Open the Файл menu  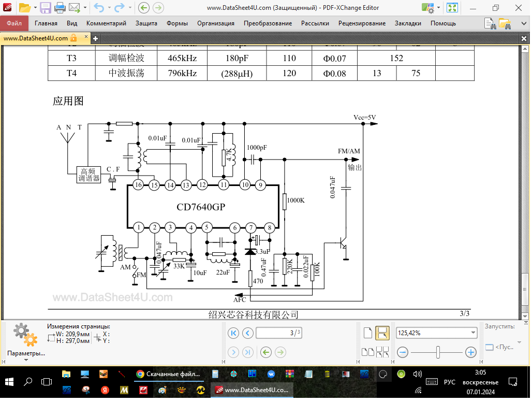click(x=14, y=23)
